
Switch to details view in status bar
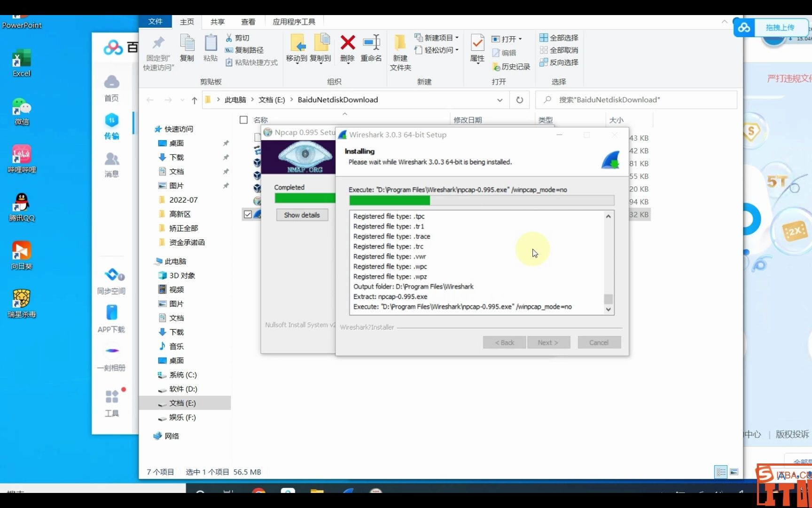pyautogui.click(x=721, y=472)
